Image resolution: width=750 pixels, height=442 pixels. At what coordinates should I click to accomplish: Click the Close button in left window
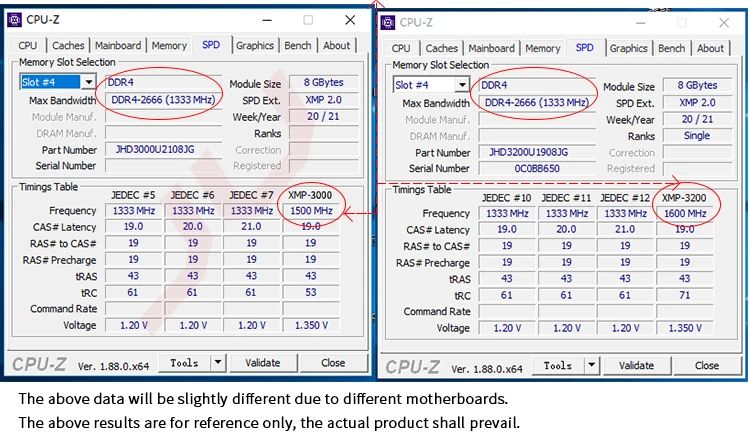[333, 363]
